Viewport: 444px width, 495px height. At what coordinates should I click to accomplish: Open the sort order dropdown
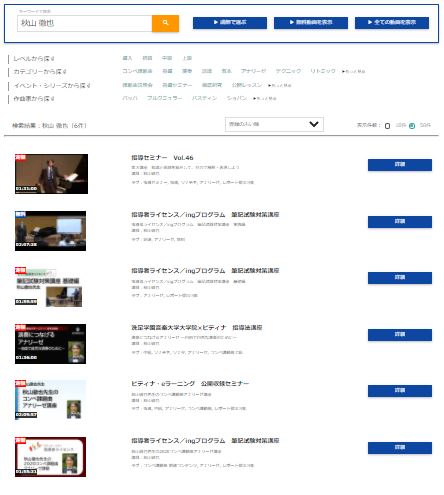(274, 124)
